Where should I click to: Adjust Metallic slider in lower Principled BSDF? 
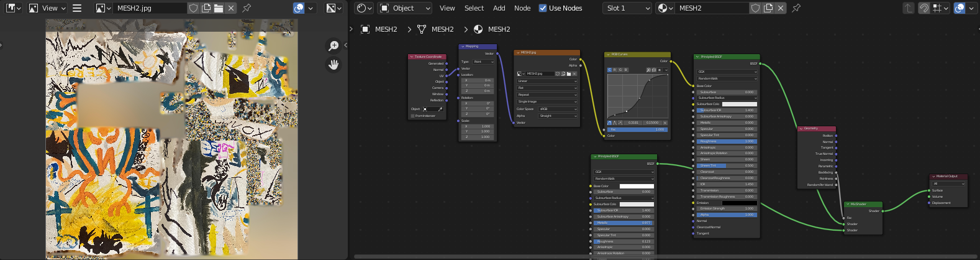click(x=623, y=223)
